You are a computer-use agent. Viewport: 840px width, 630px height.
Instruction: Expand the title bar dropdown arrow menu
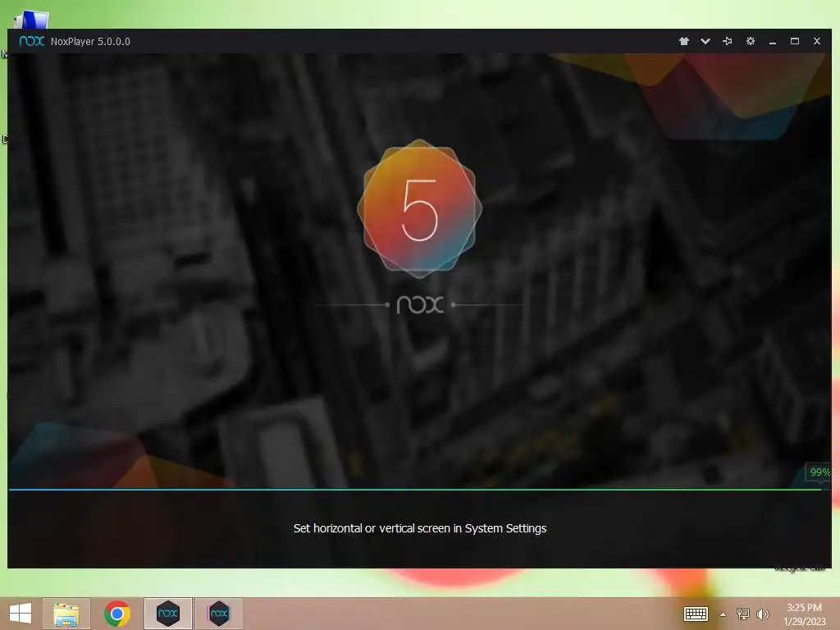point(705,41)
